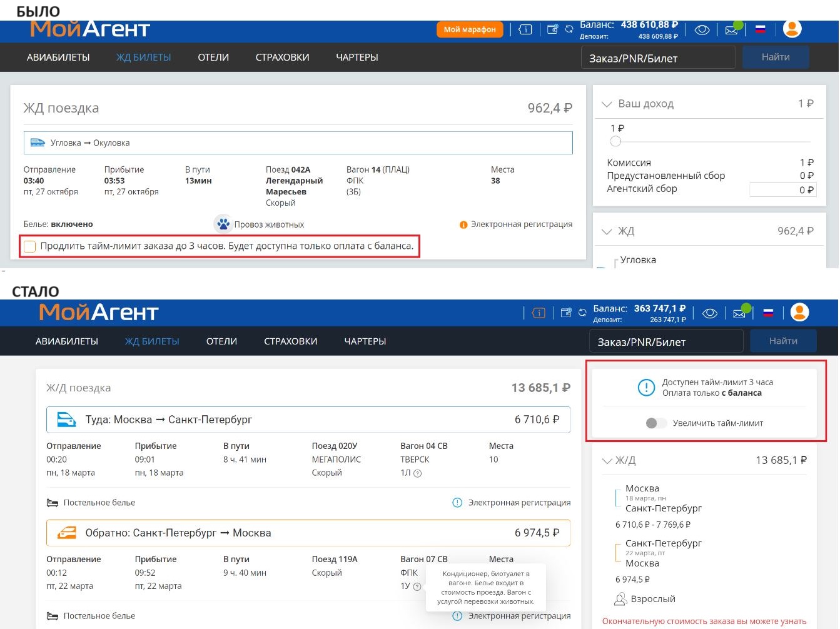Click the Взрослый passenger icon

click(620, 599)
